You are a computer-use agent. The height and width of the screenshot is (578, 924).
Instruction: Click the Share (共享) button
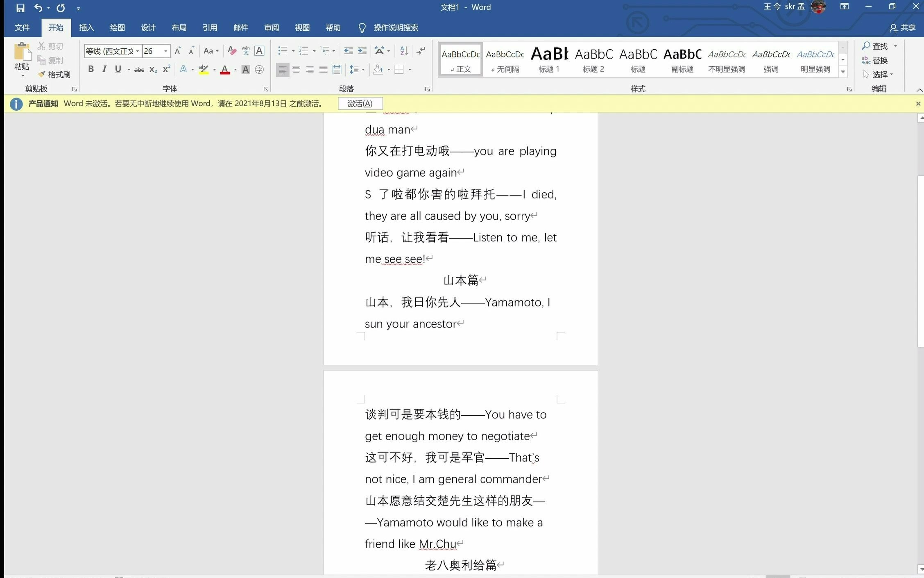coord(903,27)
